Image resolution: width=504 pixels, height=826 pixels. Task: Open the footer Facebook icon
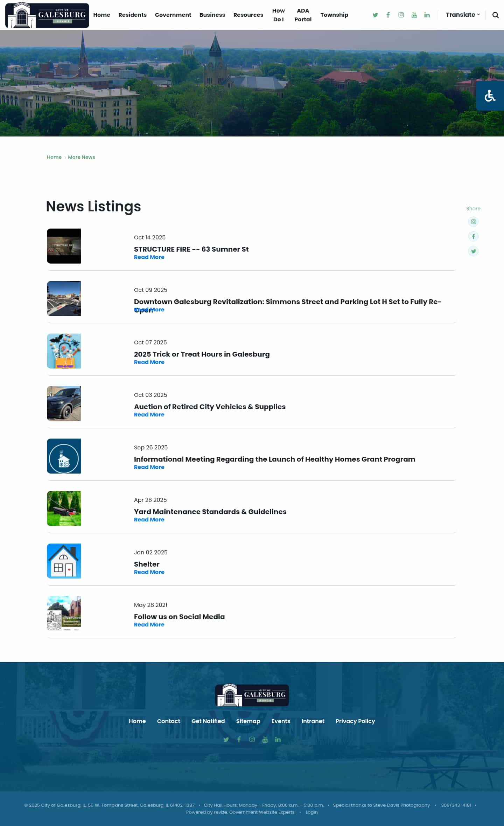click(x=239, y=739)
